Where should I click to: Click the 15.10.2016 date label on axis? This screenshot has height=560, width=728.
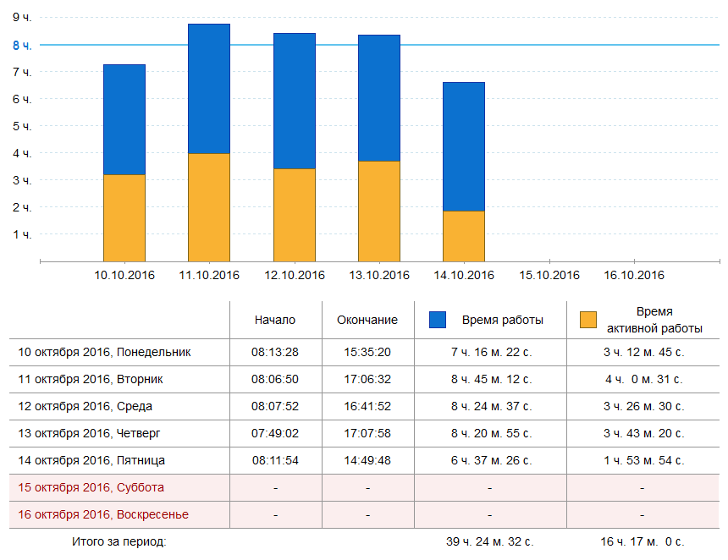tap(549, 275)
